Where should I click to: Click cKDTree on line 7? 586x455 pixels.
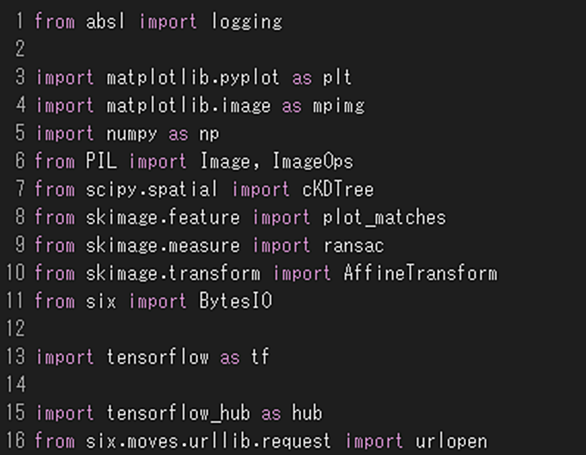pos(337,190)
